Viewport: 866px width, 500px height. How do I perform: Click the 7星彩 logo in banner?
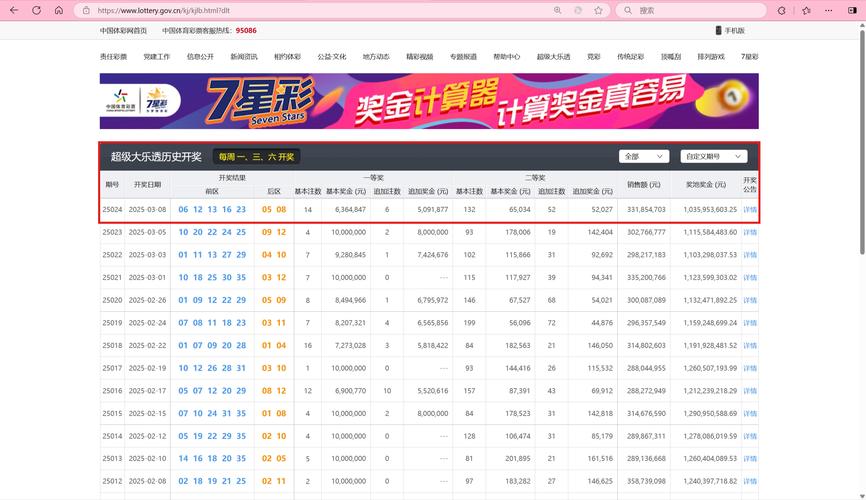[156, 101]
